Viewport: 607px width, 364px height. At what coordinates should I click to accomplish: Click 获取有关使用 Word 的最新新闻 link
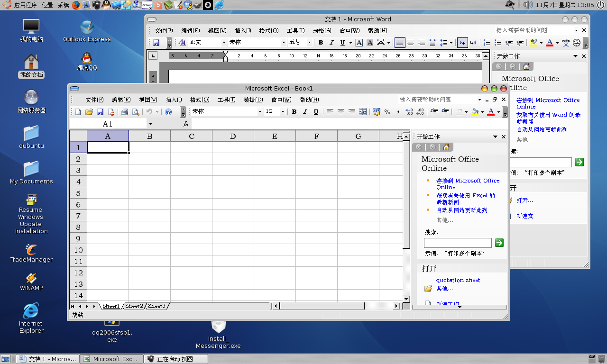coord(548,118)
